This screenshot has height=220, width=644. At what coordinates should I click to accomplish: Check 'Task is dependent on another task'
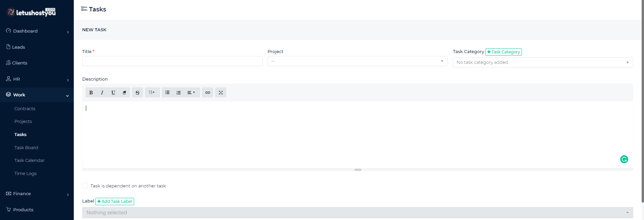[x=85, y=186]
